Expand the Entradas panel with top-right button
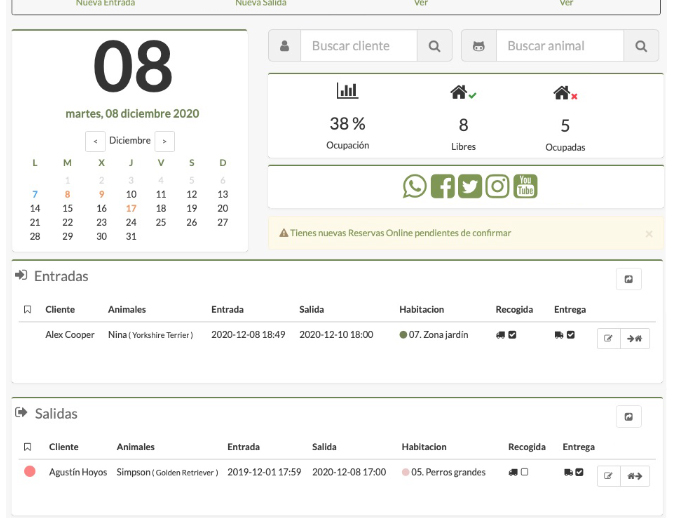Image resolution: width=682 pixels, height=518 pixels. pos(628,279)
